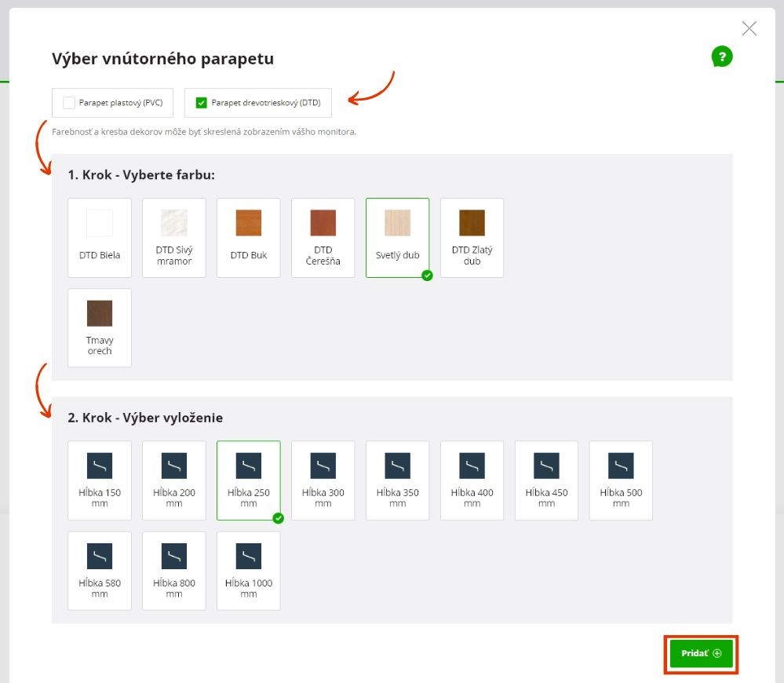
Task: Open the green help question mark icon
Action: pos(721,57)
